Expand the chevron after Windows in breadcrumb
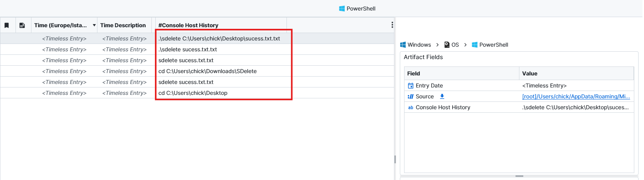Viewport: 644px width, 180px height. (437, 45)
